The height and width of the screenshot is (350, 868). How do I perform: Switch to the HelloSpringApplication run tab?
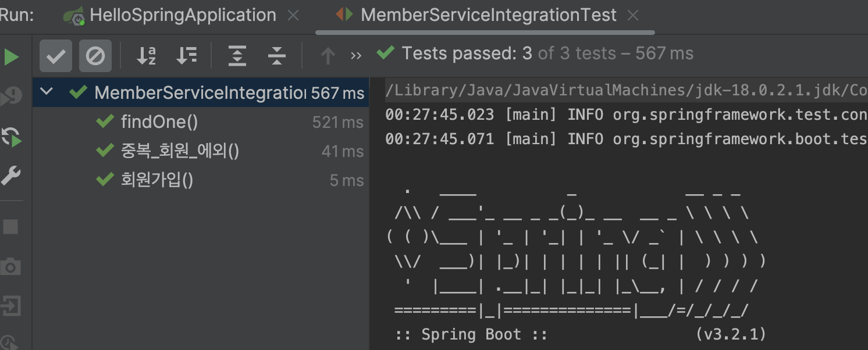click(182, 15)
